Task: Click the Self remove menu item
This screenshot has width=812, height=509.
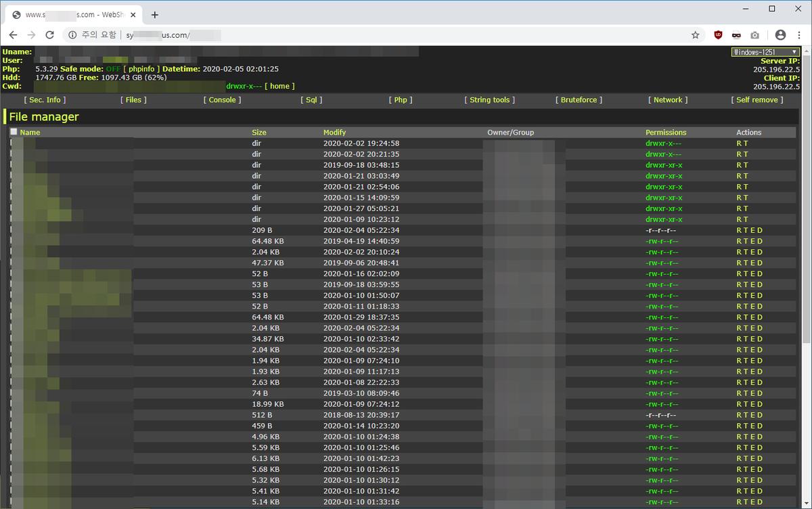Action: click(757, 99)
